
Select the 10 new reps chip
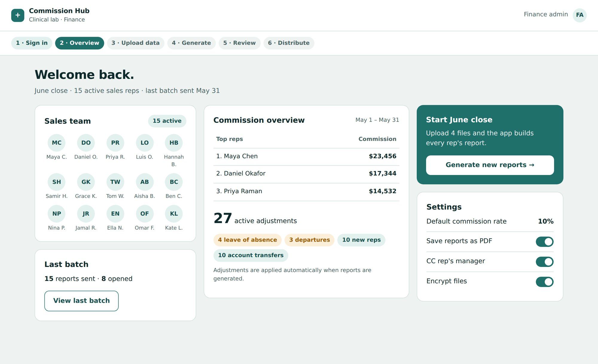click(x=361, y=240)
